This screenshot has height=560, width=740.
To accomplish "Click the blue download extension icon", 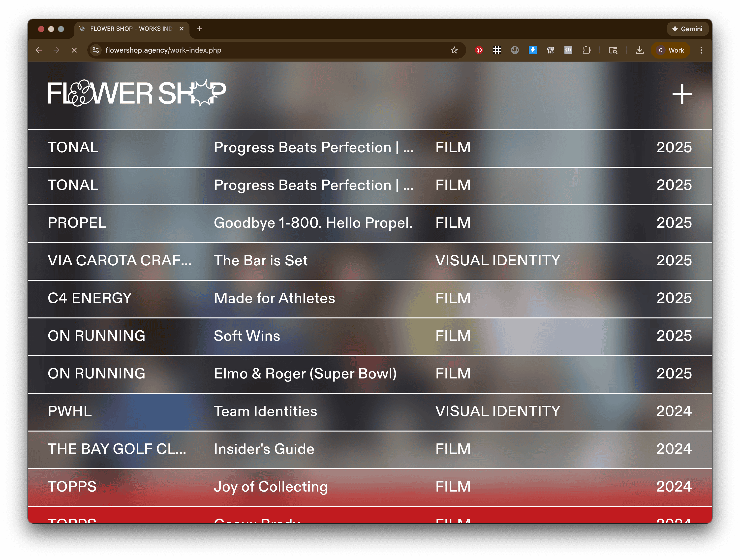I will coord(532,50).
